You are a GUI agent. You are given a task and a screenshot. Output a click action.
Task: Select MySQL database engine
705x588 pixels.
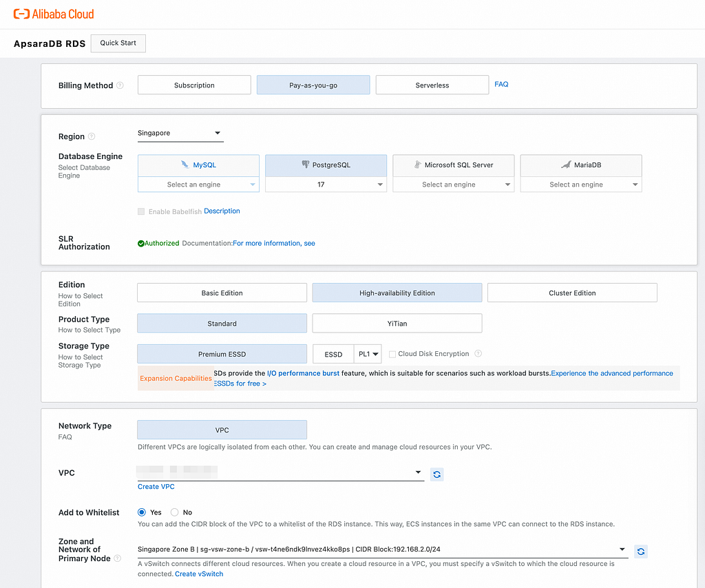click(x=198, y=165)
